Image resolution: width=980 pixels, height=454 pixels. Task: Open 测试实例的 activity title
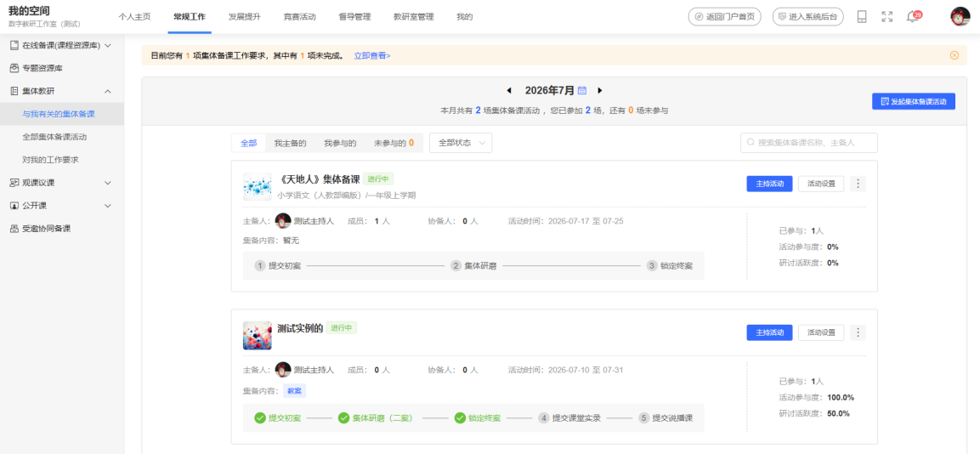(300, 328)
